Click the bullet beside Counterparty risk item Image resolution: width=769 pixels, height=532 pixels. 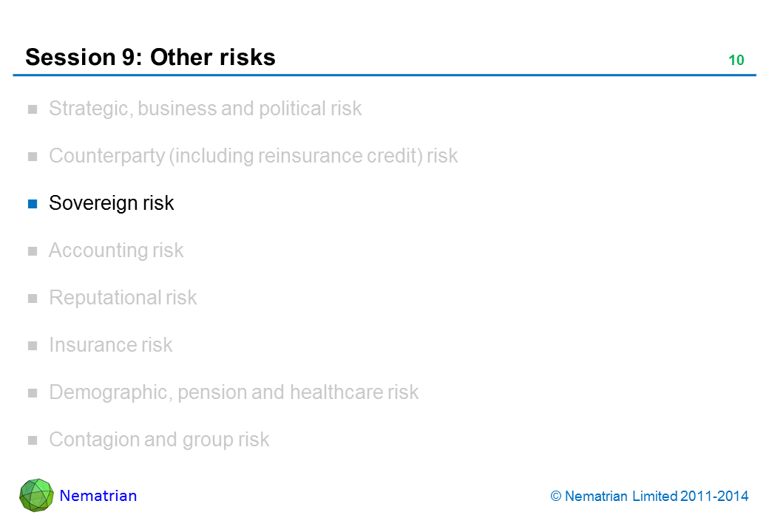point(33,157)
